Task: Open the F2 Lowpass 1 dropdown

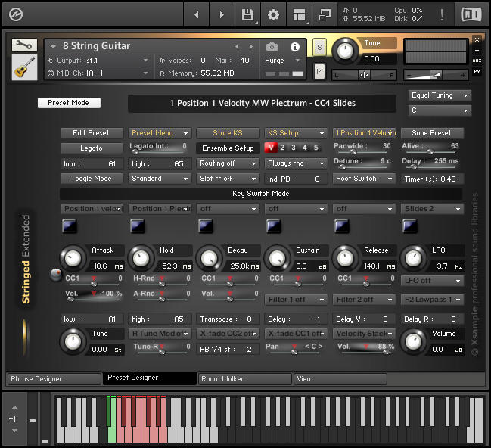Action: coord(432,300)
